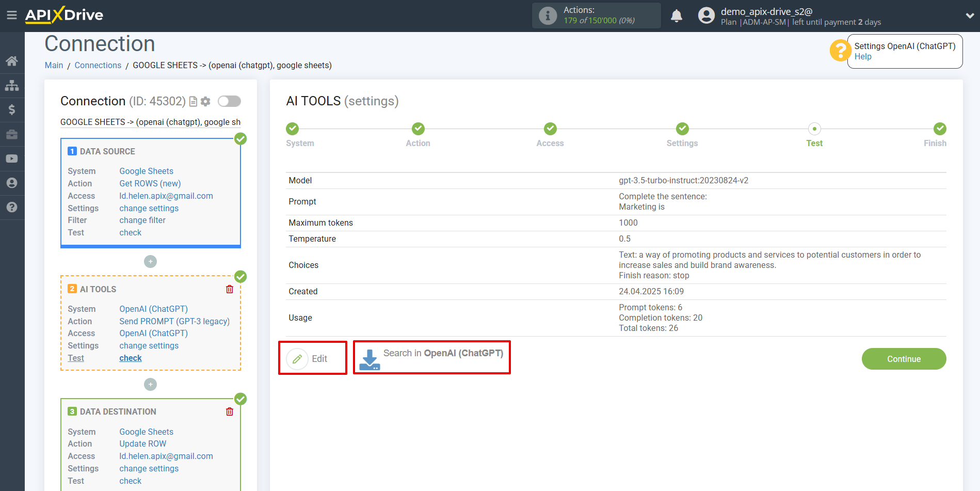
Task: Click the Actions info icon
Action: point(548,15)
